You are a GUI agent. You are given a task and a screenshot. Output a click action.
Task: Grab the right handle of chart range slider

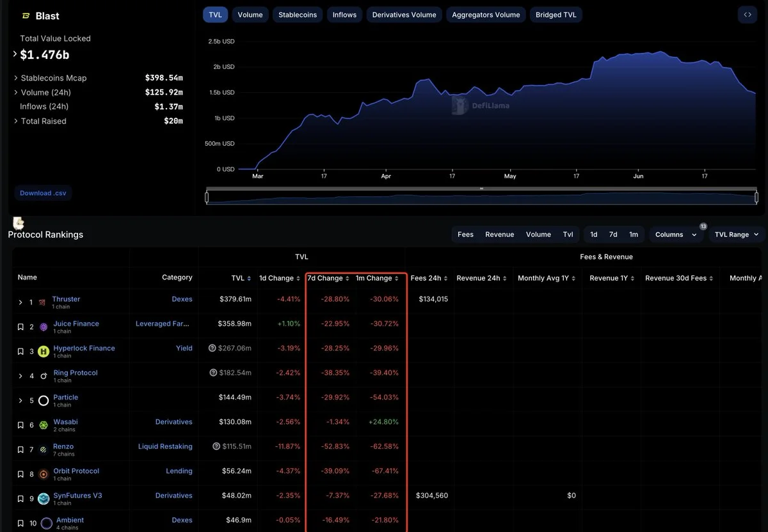click(x=756, y=198)
